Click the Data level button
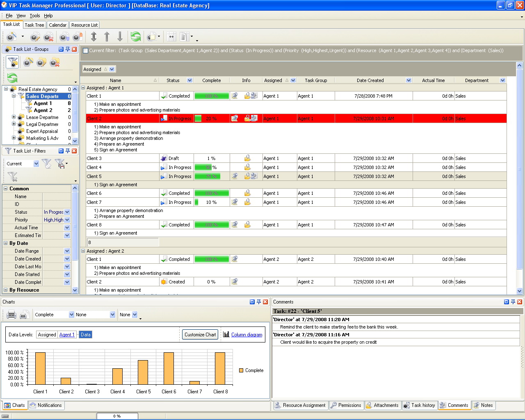525x420 pixels. coord(85,335)
